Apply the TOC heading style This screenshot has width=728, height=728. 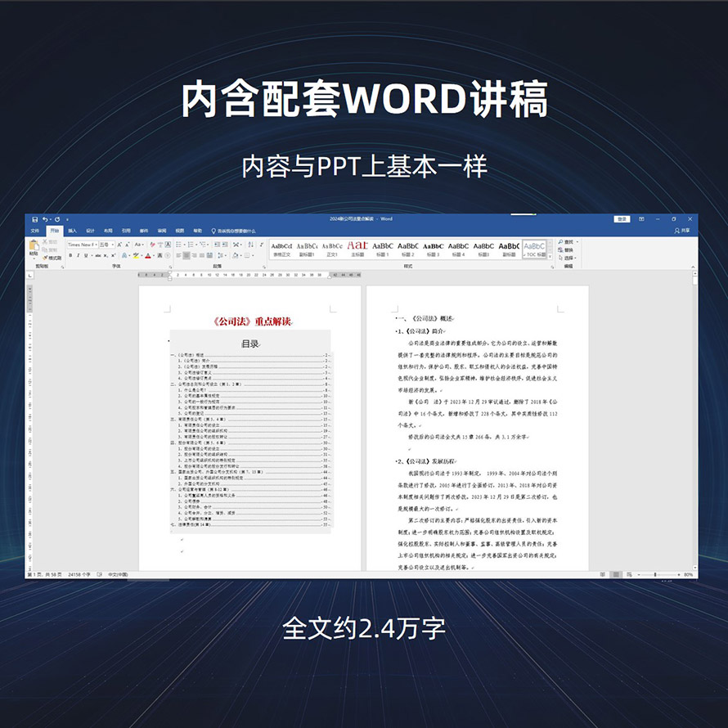[x=534, y=249]
